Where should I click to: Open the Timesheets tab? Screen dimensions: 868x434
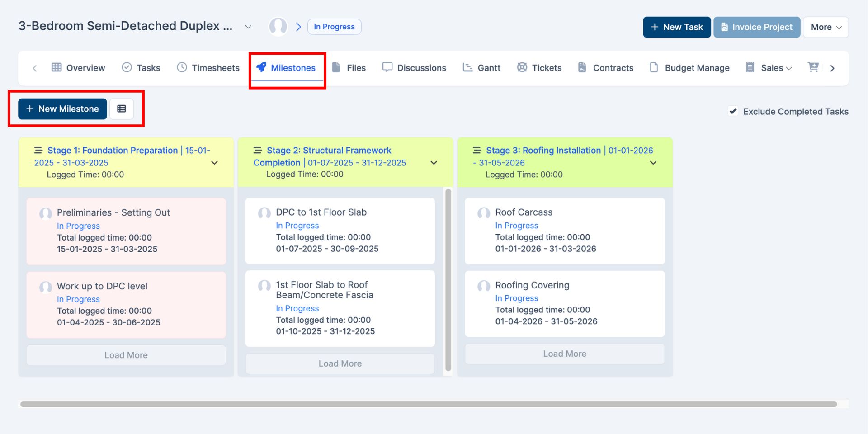click(208, 68)
